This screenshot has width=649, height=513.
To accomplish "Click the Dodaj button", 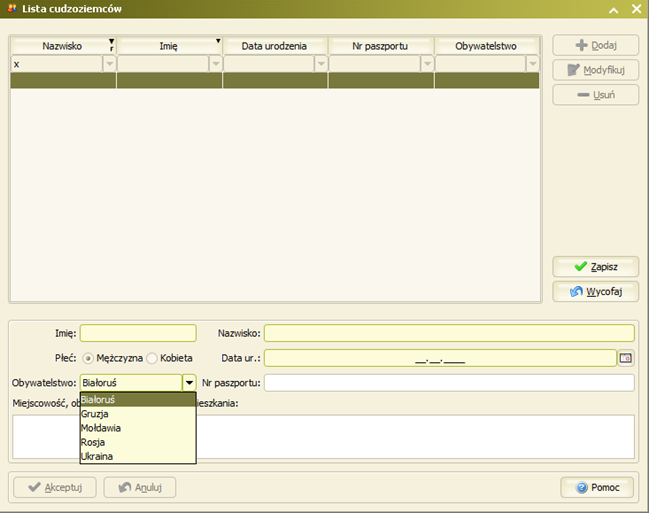I will click(x=596, y=45).
